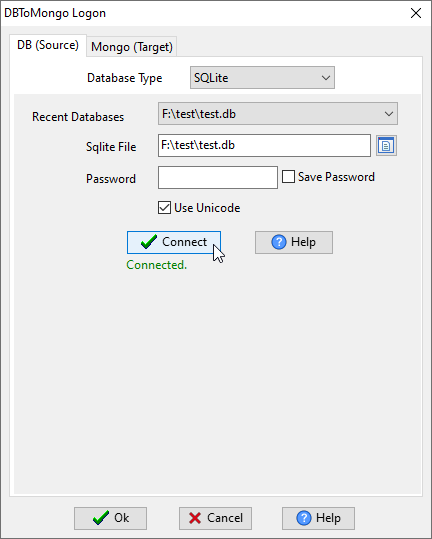
Task: Click the green checkmark on Ok
Action: click(x=101, y=518)
